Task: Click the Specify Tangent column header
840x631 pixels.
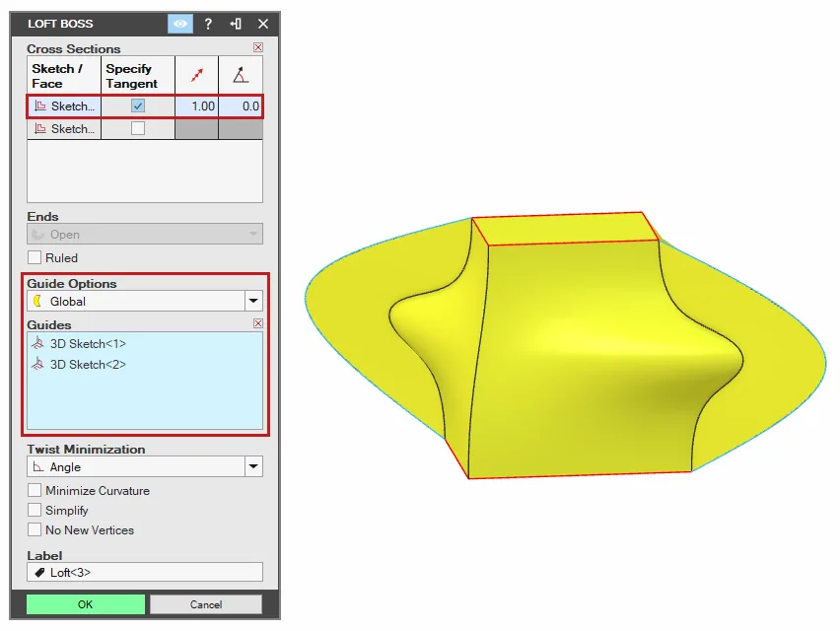Action: [138, 76]
